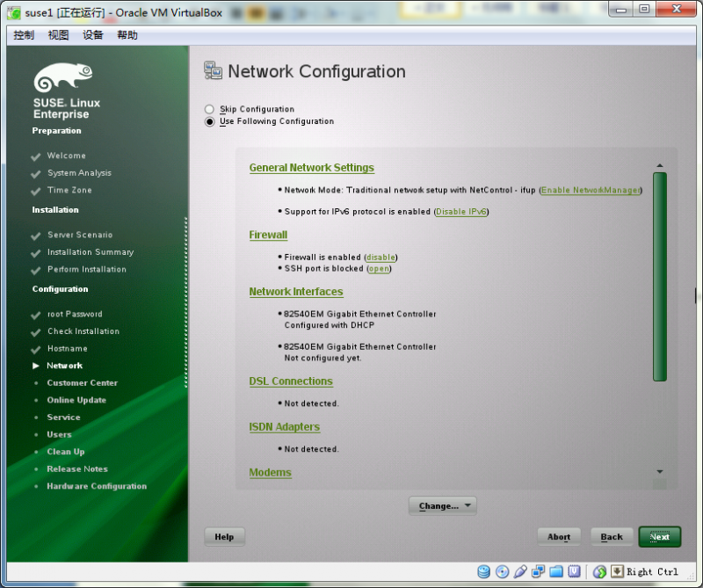Open the Change... dropdown menu
This screenshot has height=588, width=703.
442,505
